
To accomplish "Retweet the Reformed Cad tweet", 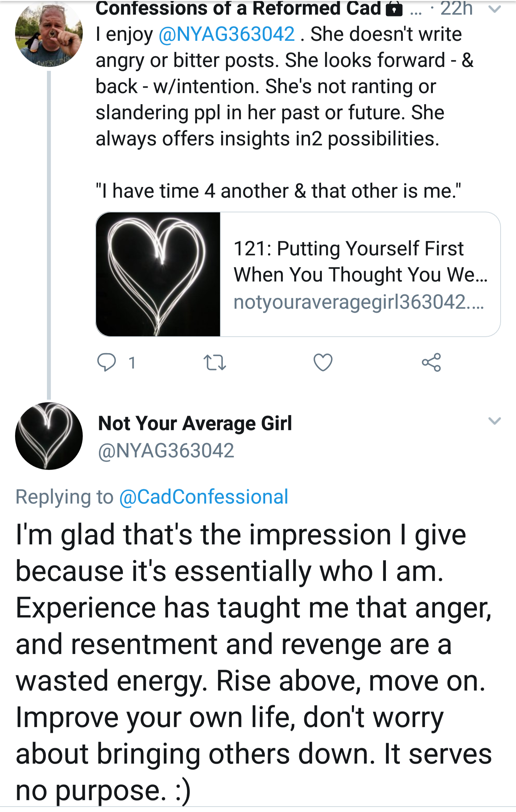I will coord(214,362).
